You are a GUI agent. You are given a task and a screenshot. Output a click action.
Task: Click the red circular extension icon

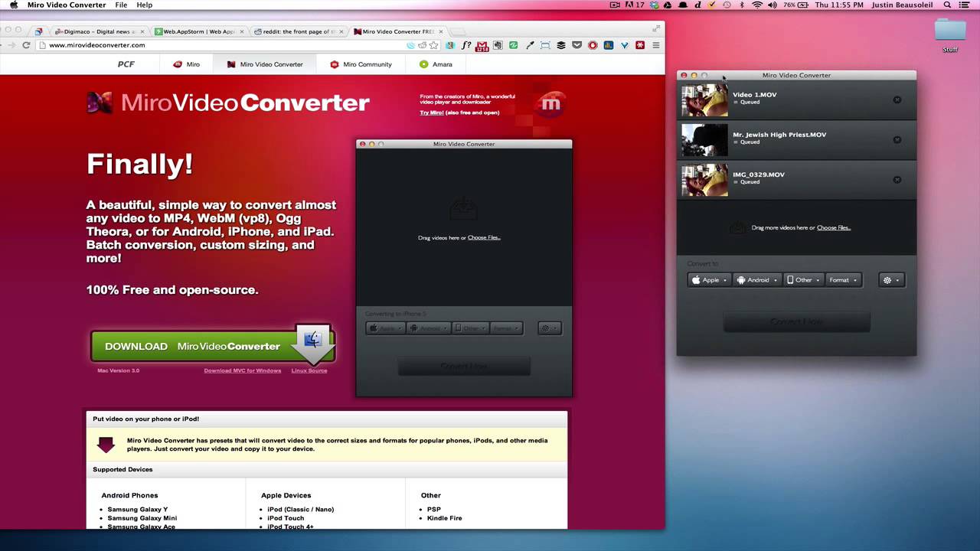[x=593, y=45]
